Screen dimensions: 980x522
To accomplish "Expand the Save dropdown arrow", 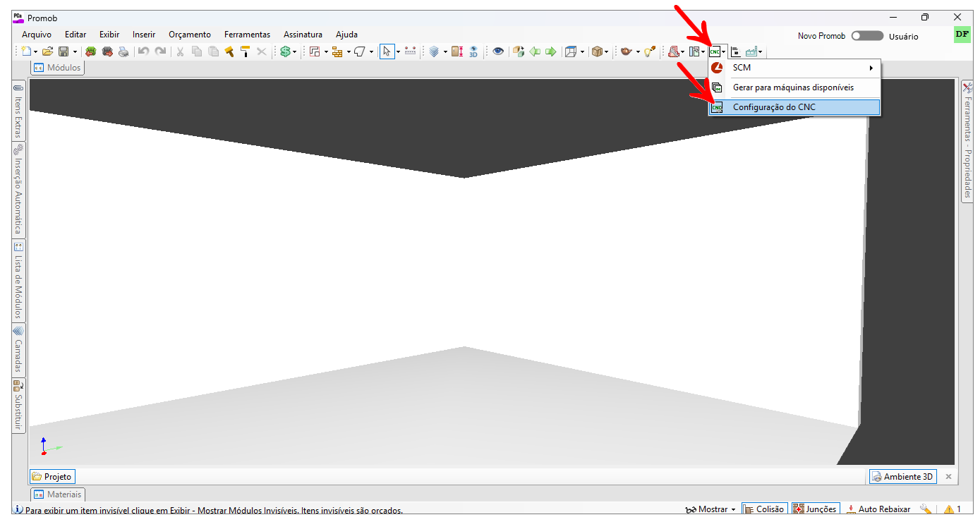I will point(75,51).
